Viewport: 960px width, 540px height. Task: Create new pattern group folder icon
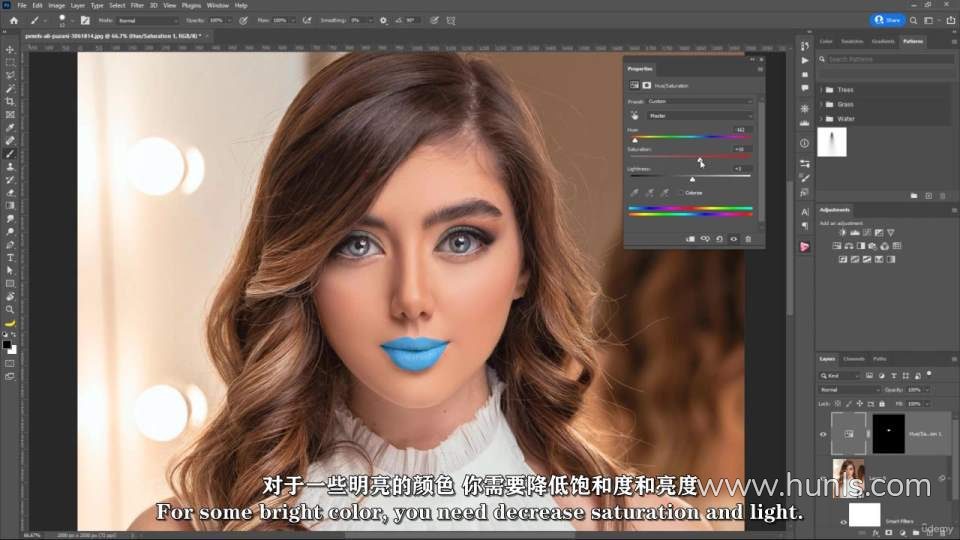click(913, 196)
